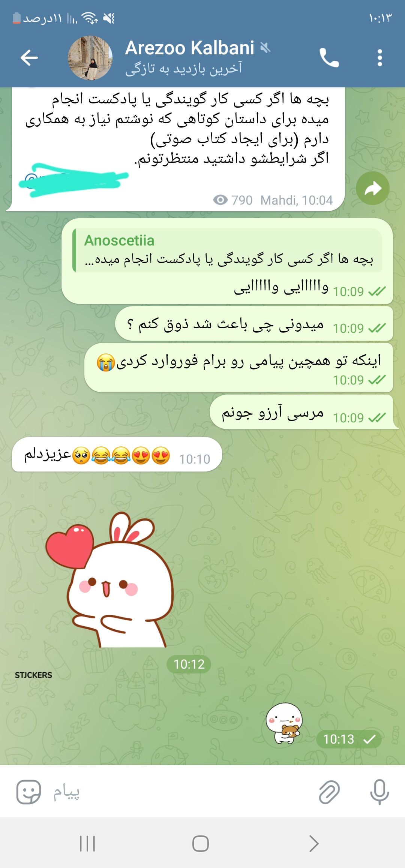
Task: Start a voice call with phone icon
Action: 329,58
